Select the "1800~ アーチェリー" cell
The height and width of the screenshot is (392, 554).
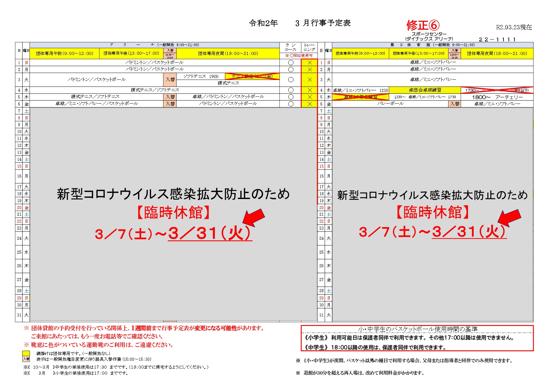497,97
